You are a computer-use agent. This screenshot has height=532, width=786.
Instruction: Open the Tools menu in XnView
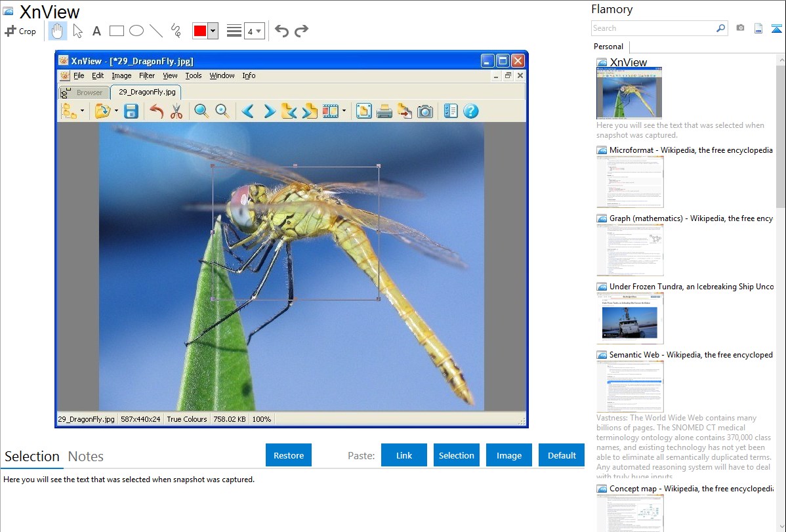point(194,75)
